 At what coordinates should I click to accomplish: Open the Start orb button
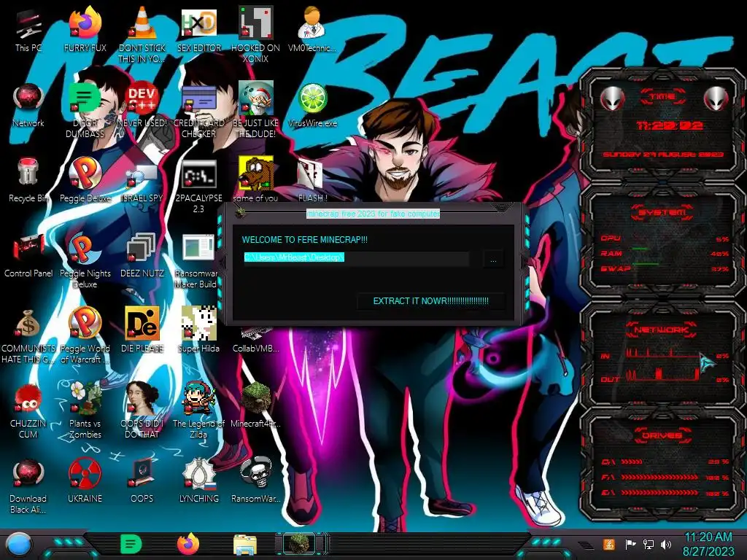(x=18, y=544)
